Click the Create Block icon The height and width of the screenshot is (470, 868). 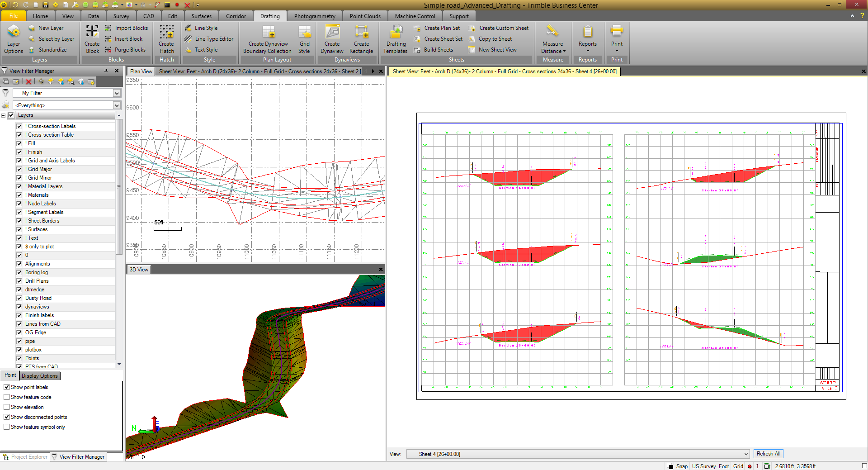92,39
